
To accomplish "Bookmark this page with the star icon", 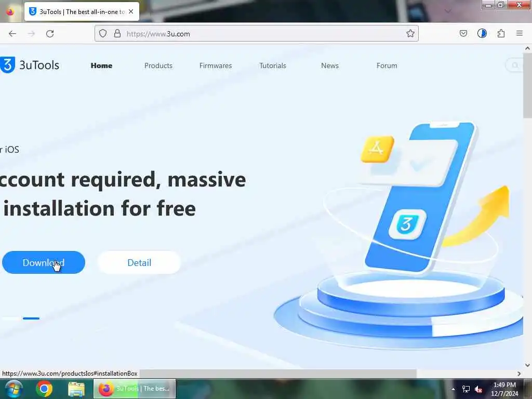I will (x=410, y=33).
